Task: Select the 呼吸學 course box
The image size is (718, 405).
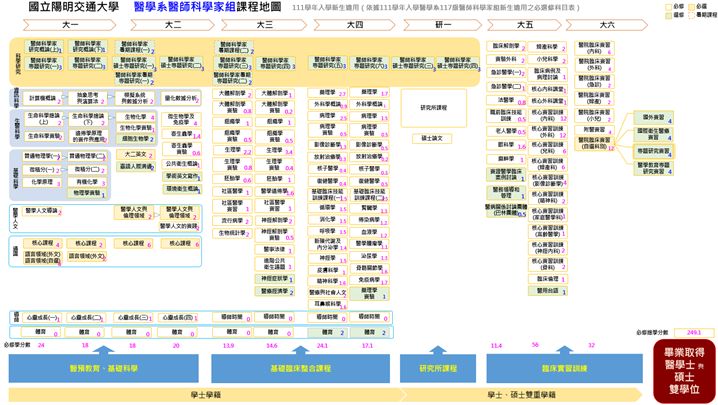Action: (x=327, y=231)
